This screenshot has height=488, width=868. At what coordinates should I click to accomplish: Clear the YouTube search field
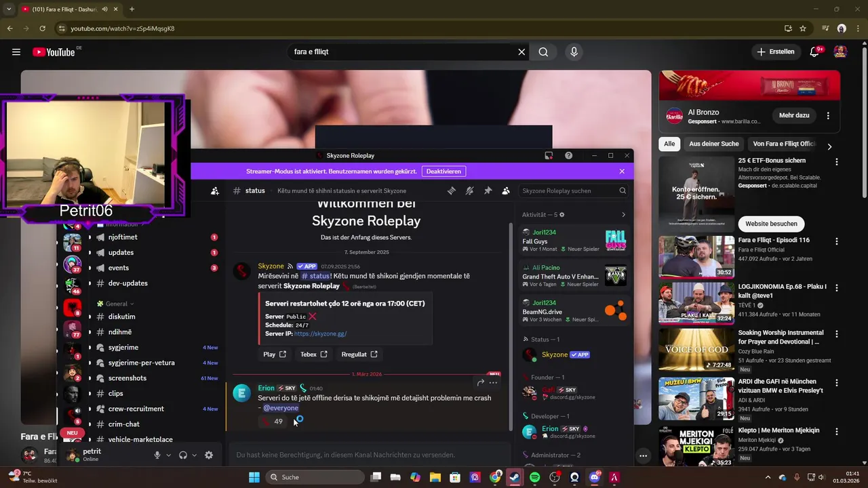(521, 52)
